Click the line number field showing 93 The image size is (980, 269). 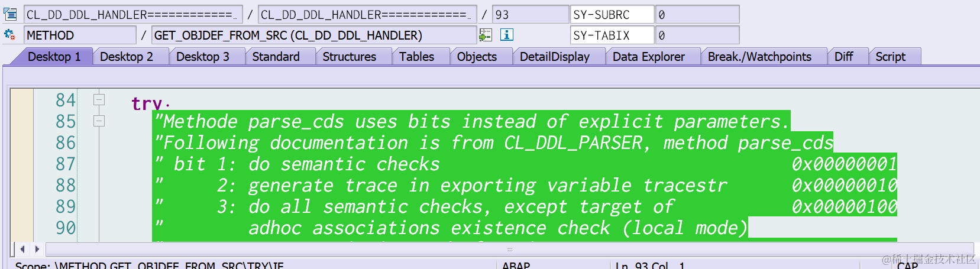[x=531, y=14]
